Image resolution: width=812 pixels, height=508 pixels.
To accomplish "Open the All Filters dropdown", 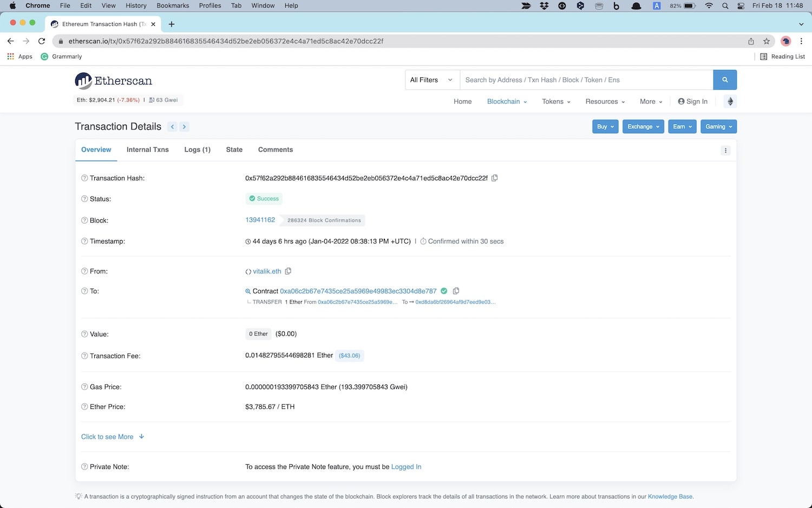I will (x=432, y=80).
